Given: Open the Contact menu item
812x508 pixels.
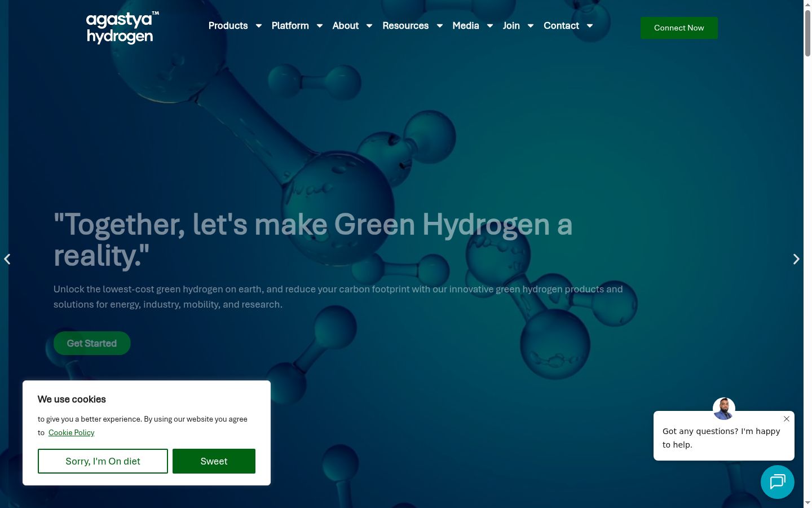Looking at the screenshot, I should 561,26.
